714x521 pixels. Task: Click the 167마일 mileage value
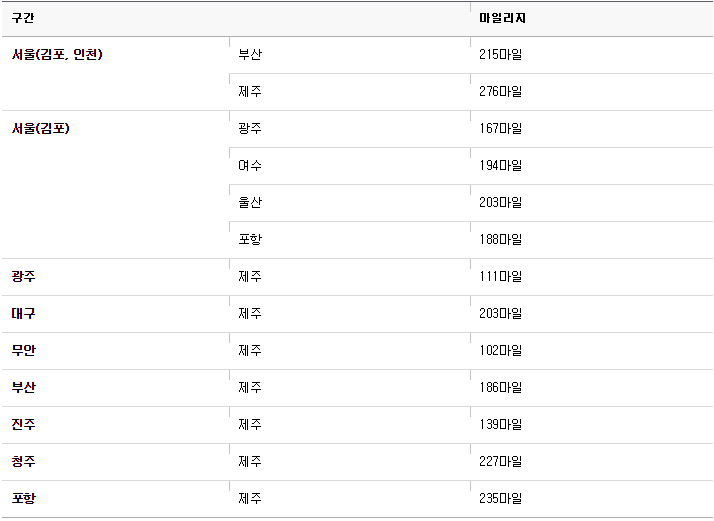click(500, 128)
